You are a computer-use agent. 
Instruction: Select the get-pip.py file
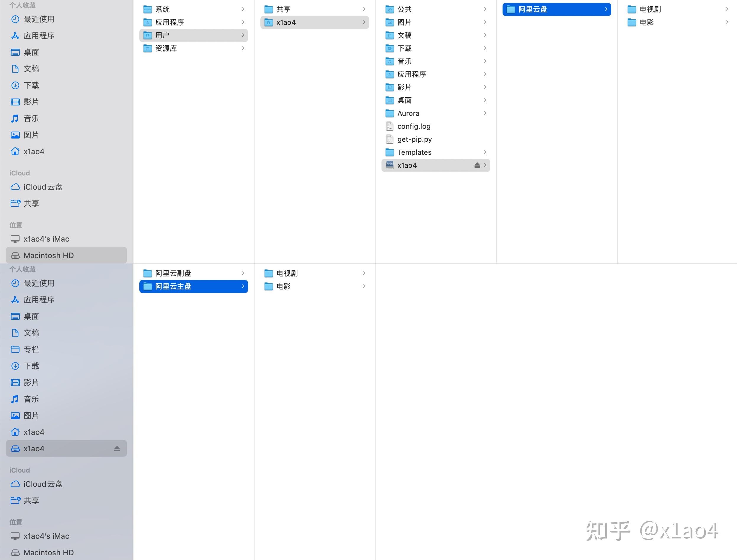415,139
